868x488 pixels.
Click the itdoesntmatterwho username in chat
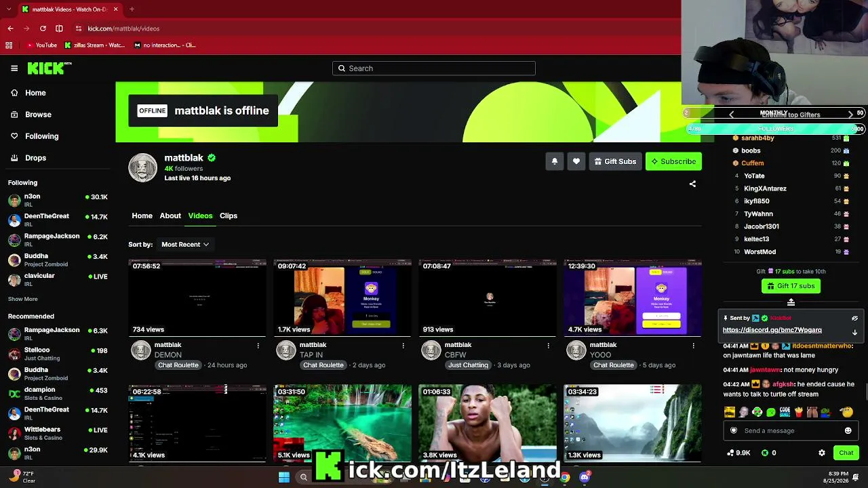(x=822, y=346)
